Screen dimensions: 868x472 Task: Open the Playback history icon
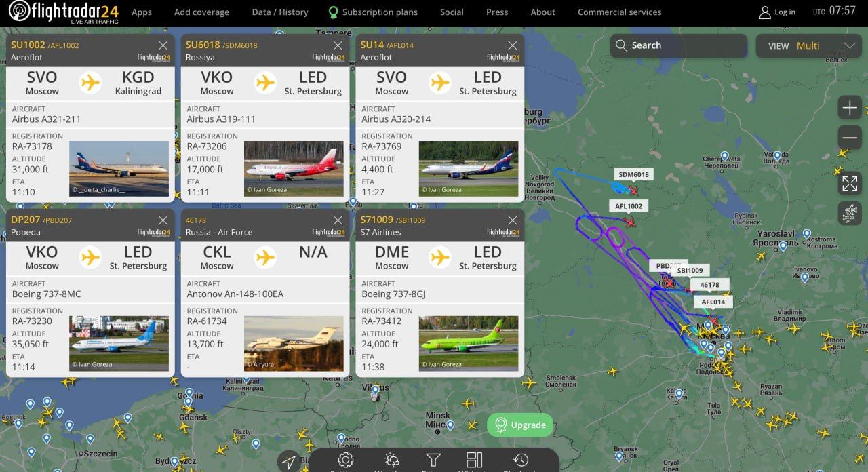click(521, 461)
